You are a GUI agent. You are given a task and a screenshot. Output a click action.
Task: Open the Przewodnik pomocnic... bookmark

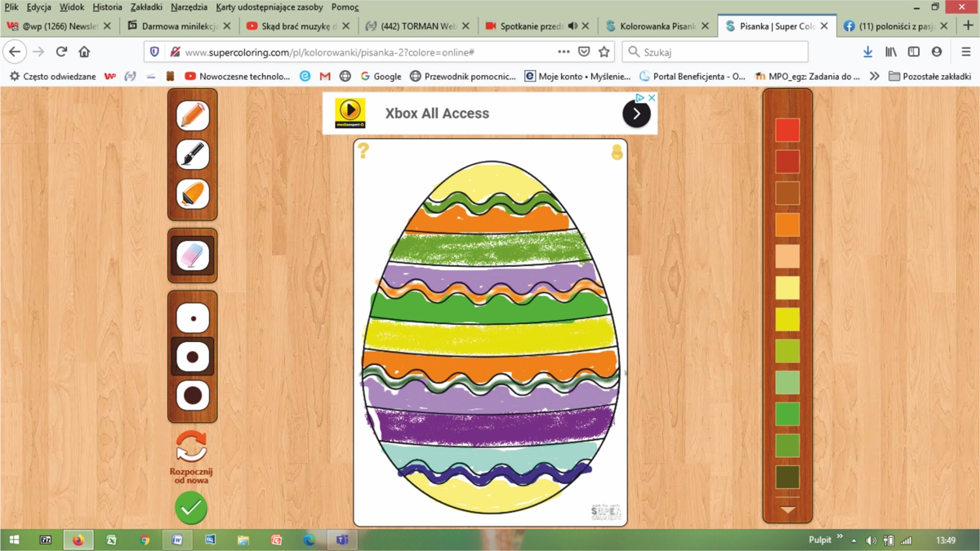point(462,76)
